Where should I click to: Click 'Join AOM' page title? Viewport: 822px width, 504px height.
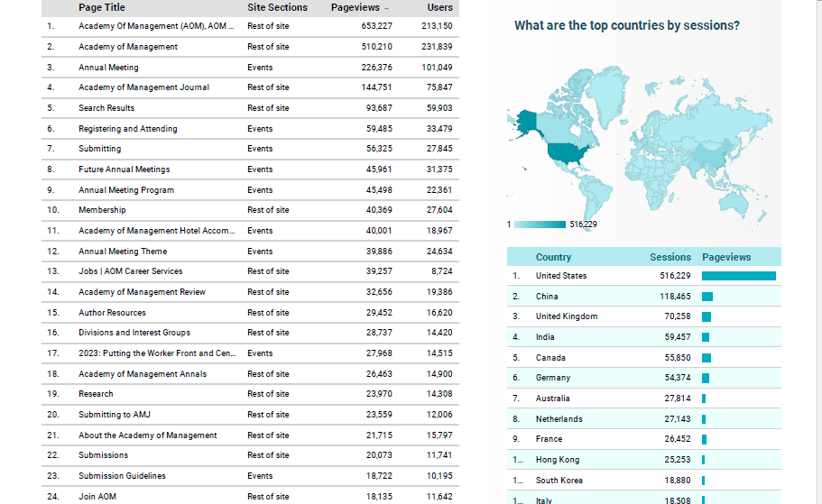pyautogui.click(x=97, y=497)
